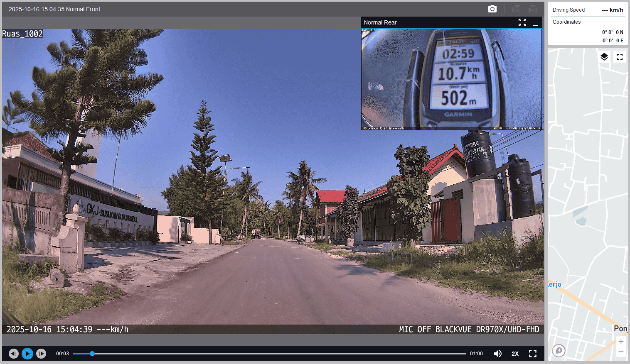
Task: Step back to the previous frame
Action: pyautogui.click(x=14, y=354)
